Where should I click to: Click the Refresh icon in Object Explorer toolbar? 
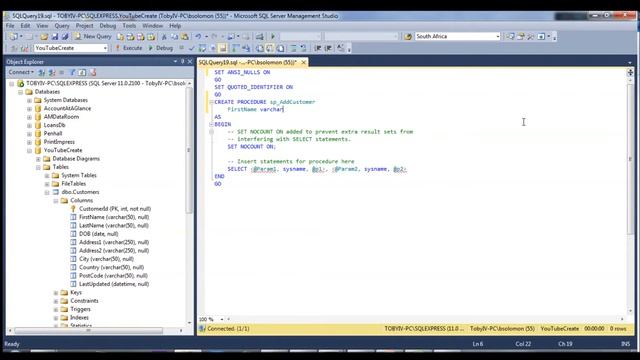tap(82, 73)
